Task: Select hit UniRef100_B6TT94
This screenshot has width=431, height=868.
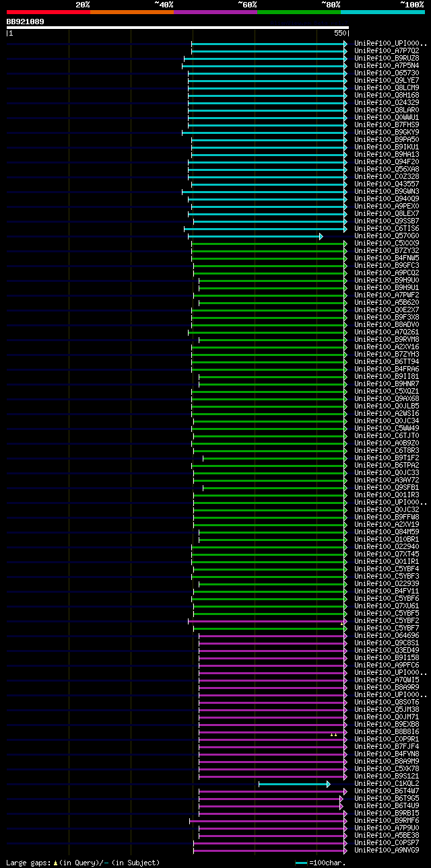Action: [x=387, y=361]
